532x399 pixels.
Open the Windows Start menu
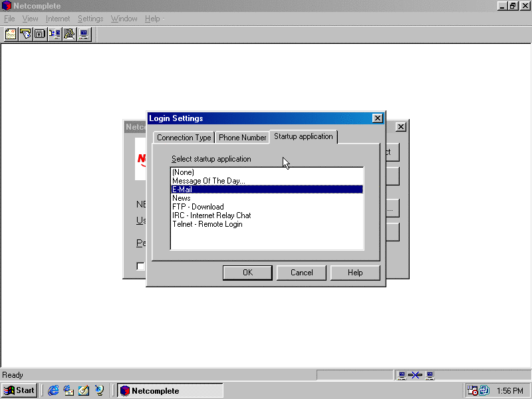[19, 391]
